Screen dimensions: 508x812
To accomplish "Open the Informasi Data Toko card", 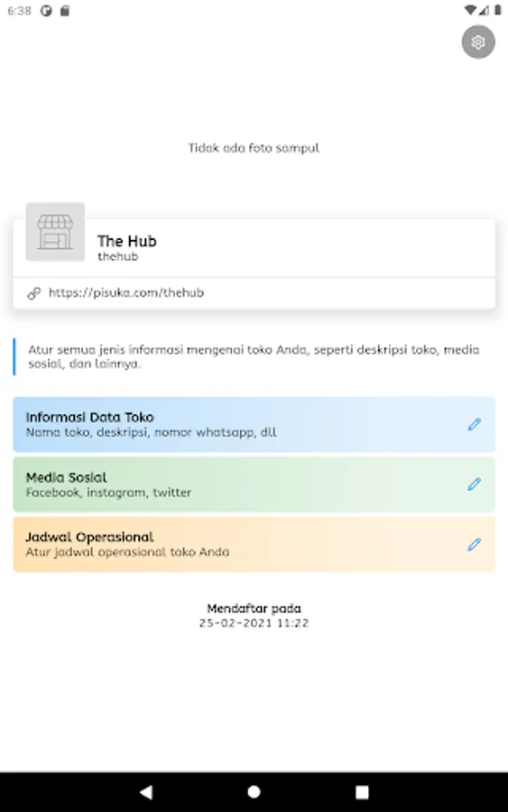I will 254,424.
